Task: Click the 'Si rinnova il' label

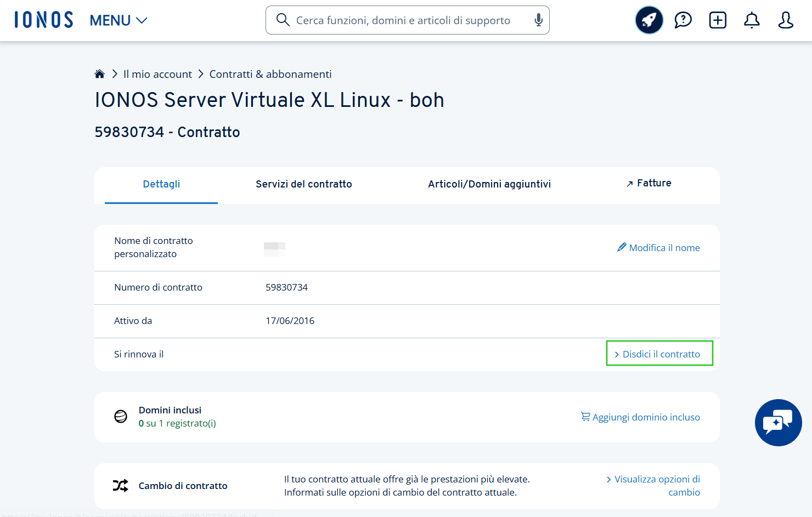Action: click(139, 354)
